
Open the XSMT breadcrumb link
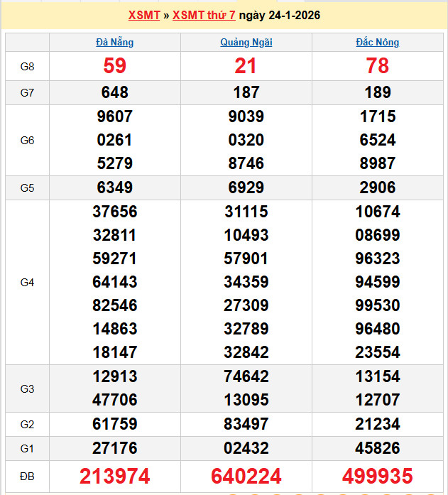[144, 16]
